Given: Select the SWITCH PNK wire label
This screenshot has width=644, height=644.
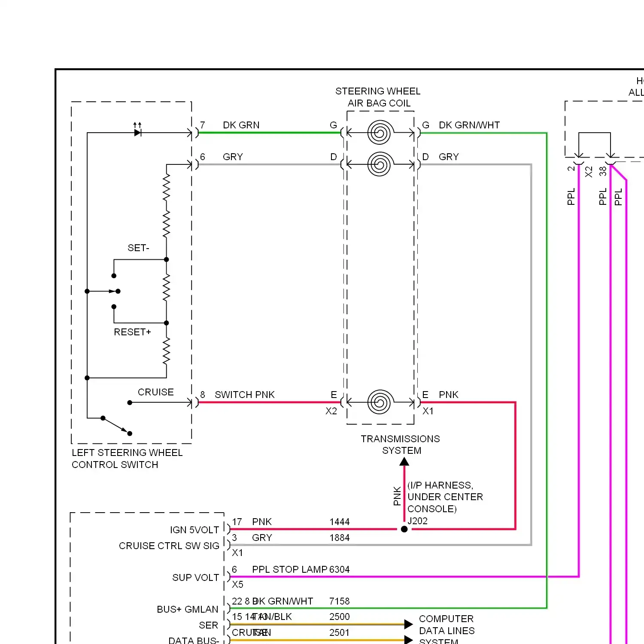Looking at the screenshot, I should (245, 395).
